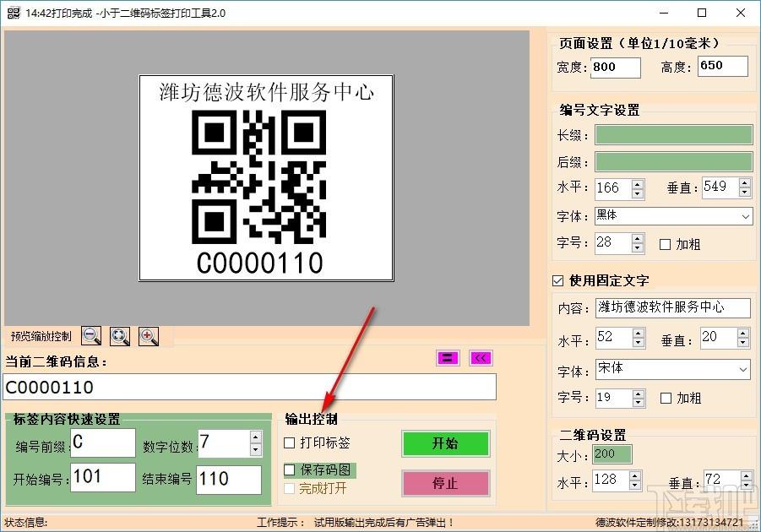Click the magenta double-arrow collapse button
Viewport: 761px width, 532px height.
[x=481, y=358]
